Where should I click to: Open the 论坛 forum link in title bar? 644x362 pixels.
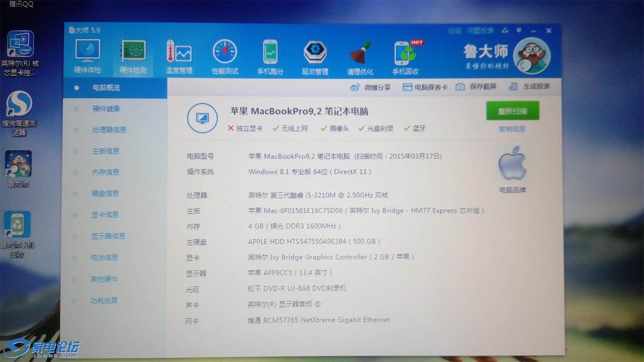[x=454, y=31]
